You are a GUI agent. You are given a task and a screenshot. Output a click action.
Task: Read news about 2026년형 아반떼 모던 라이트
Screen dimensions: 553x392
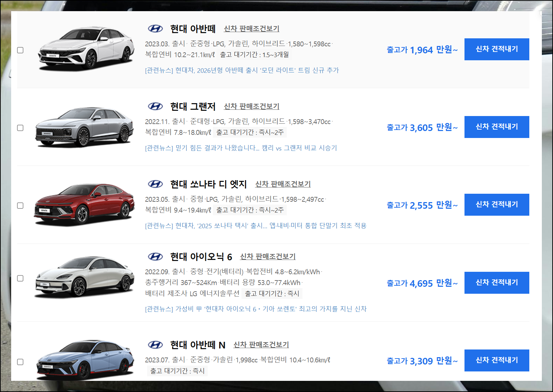coord(242,70)
